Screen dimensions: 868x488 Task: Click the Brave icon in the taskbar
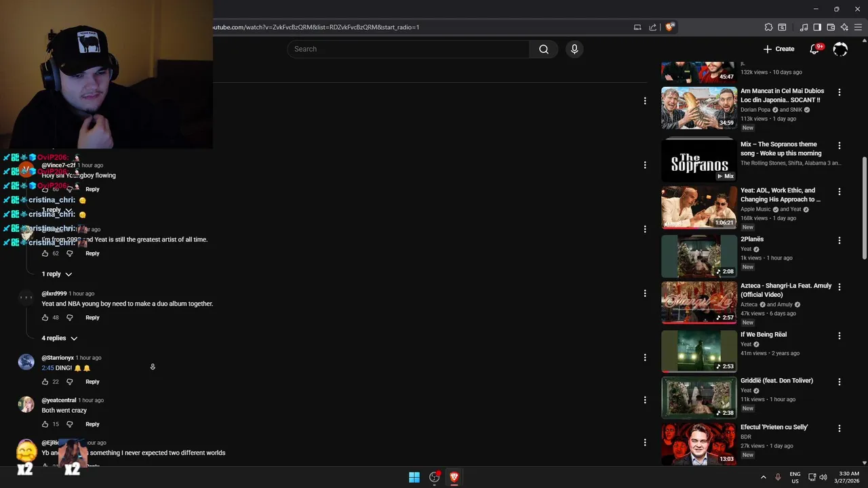(x=454, y=477)
